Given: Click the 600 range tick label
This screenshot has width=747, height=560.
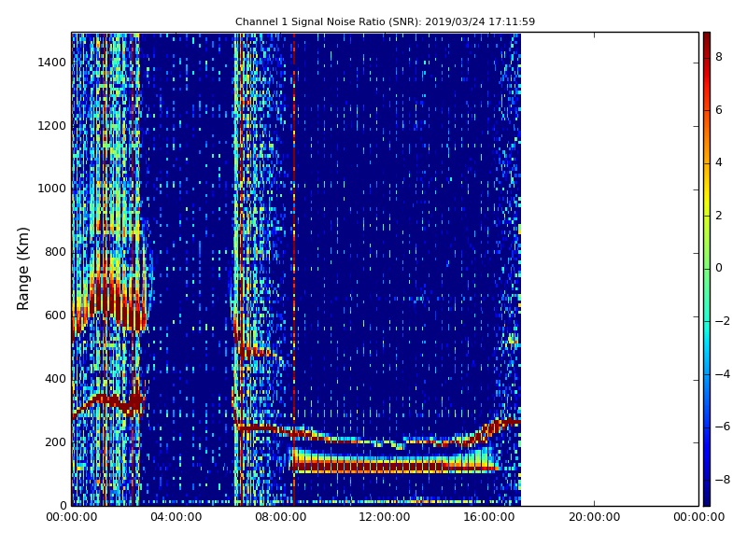Looking at the screenshot, I should [x=55, y=315].
